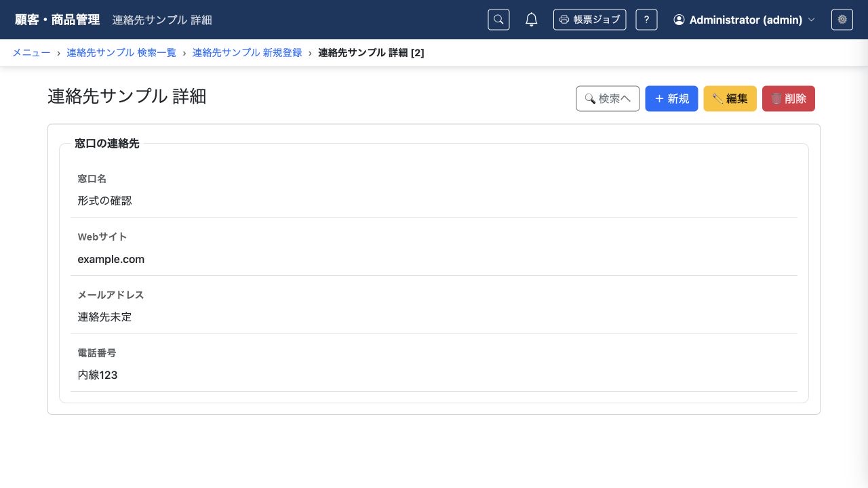Click the user avatar icon beside Administrator
868x488 pixels.
(679, 20)
